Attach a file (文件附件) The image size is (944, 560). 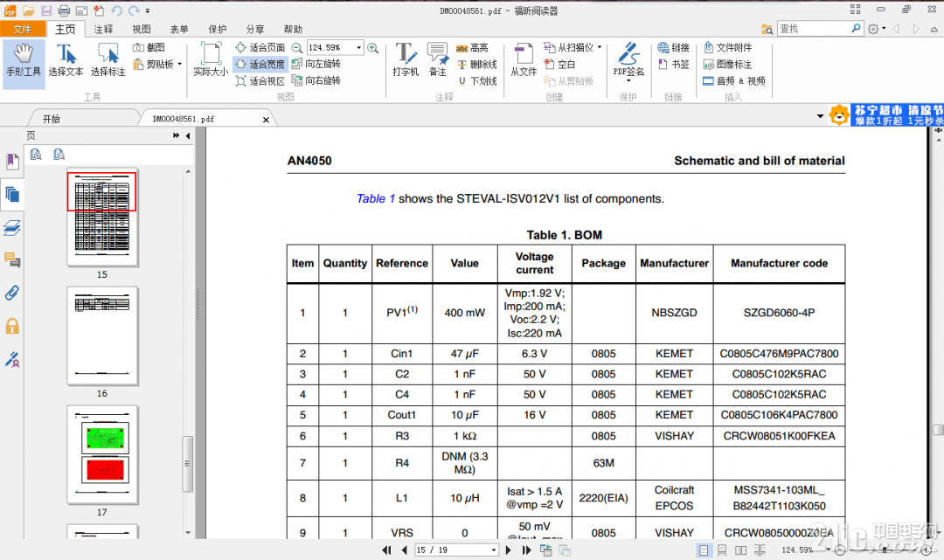(727, 47)
